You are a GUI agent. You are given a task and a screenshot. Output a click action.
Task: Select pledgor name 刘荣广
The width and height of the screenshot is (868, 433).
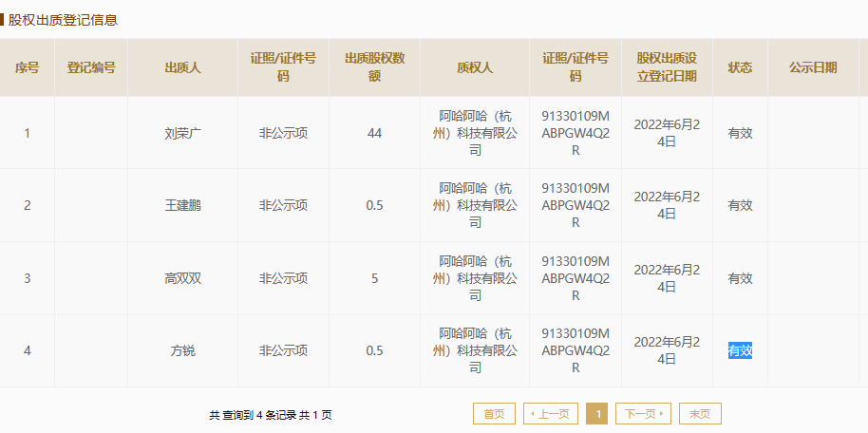coord(182,134)
